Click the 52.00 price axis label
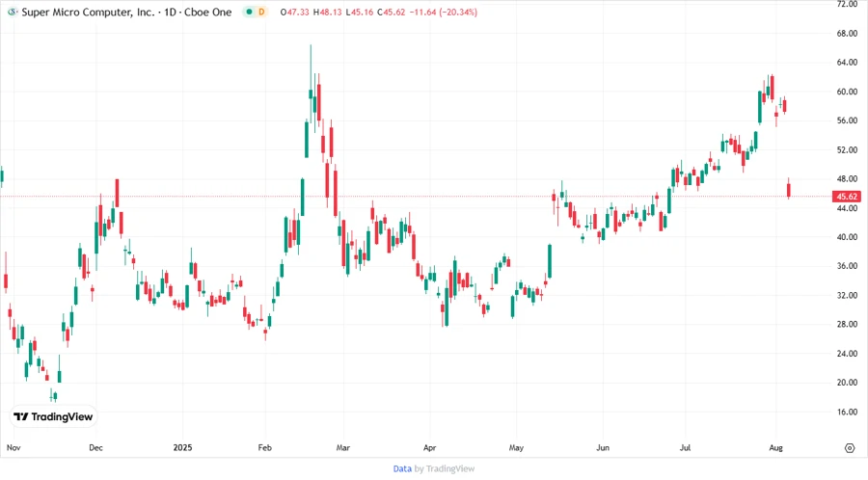Image resolution: width=868 pixels, height=480 pixels. [x=847, y=149]
